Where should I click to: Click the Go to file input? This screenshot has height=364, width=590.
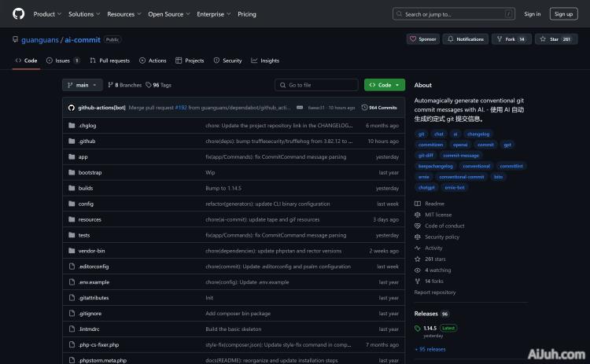click(316, 85)
